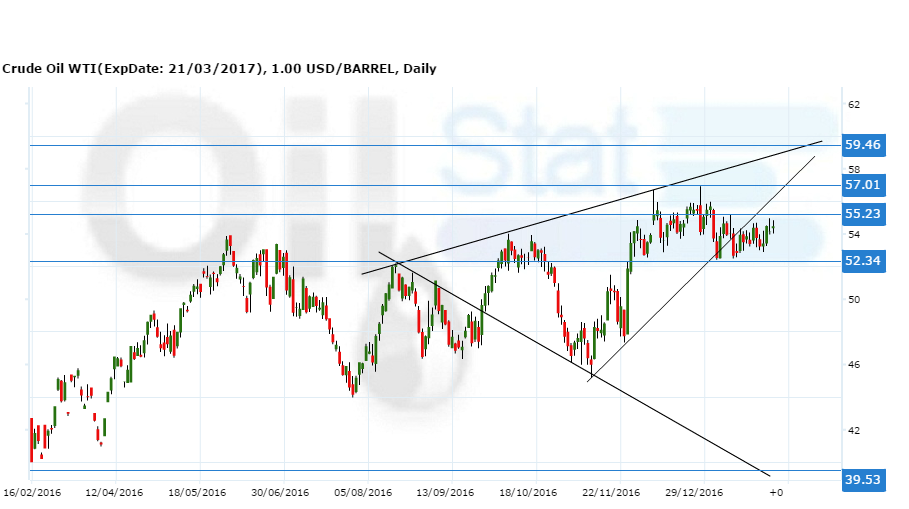Click the 42 tick on the price axis
909x509 pixels.
(854, 431)
